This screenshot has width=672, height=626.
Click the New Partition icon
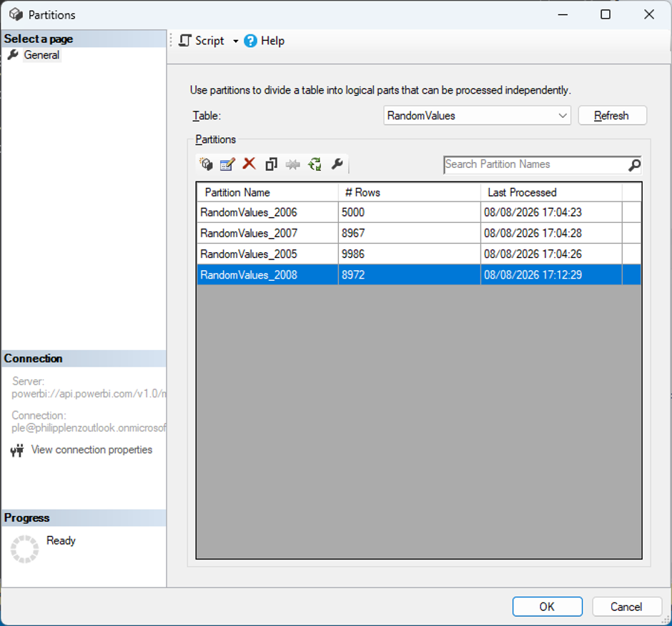pos(206,164)
